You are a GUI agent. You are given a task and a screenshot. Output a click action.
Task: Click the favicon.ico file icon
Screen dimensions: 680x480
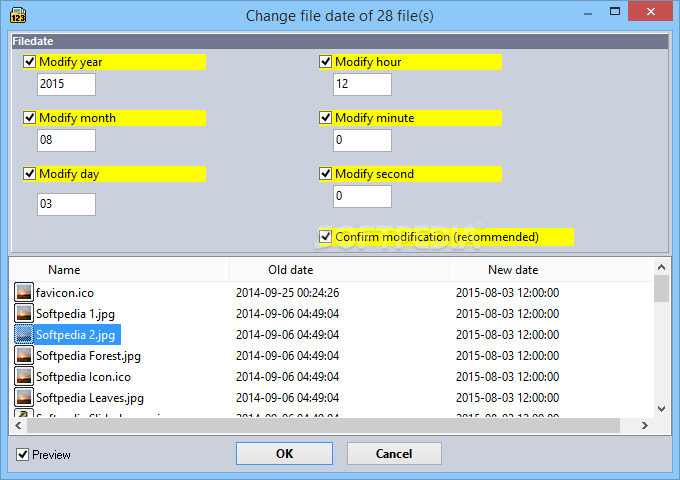(23, 292)
